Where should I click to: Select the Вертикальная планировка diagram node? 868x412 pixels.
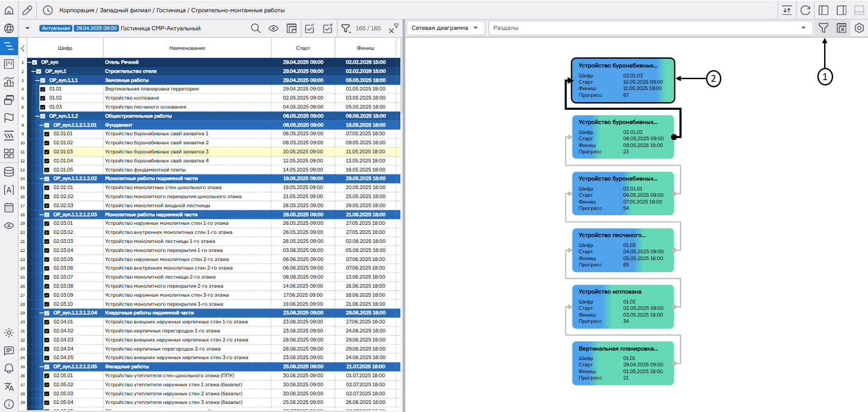(623, 363)
